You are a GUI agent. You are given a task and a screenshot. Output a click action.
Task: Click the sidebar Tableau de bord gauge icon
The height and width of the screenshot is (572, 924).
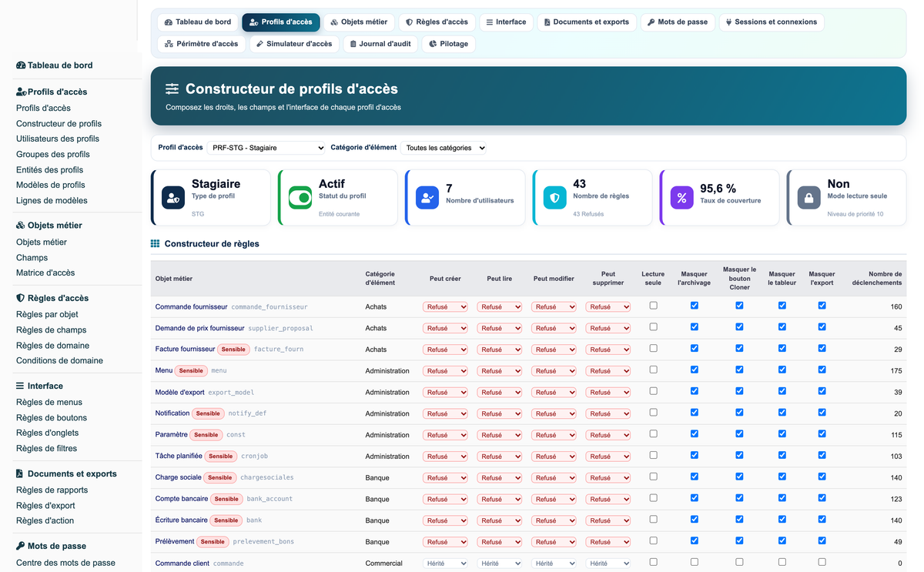(x=21, y=65)
